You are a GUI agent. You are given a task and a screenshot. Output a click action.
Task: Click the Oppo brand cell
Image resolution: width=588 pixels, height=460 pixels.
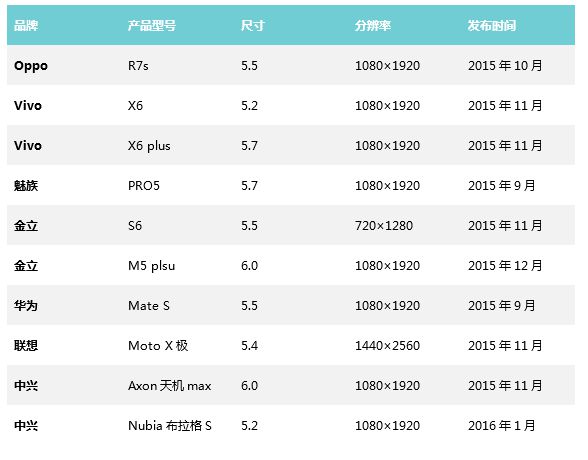[x=31, y=66]
